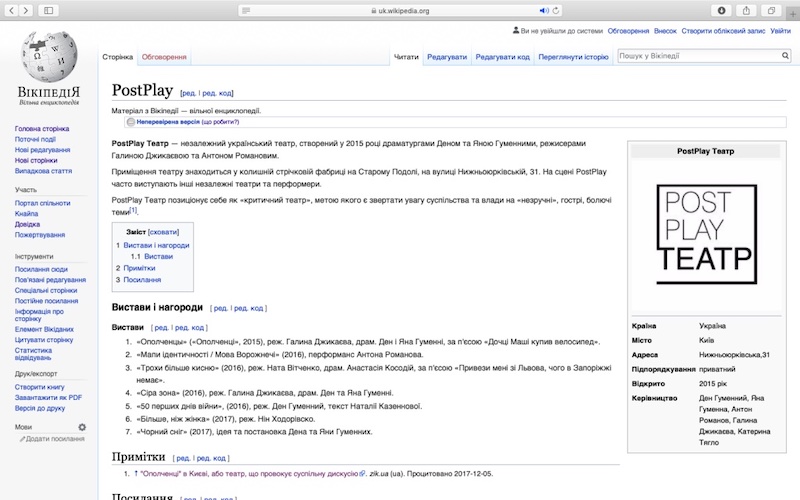Click Створити обліковий запис link
The height and width of the screenshot is (500, 800).
723,31
